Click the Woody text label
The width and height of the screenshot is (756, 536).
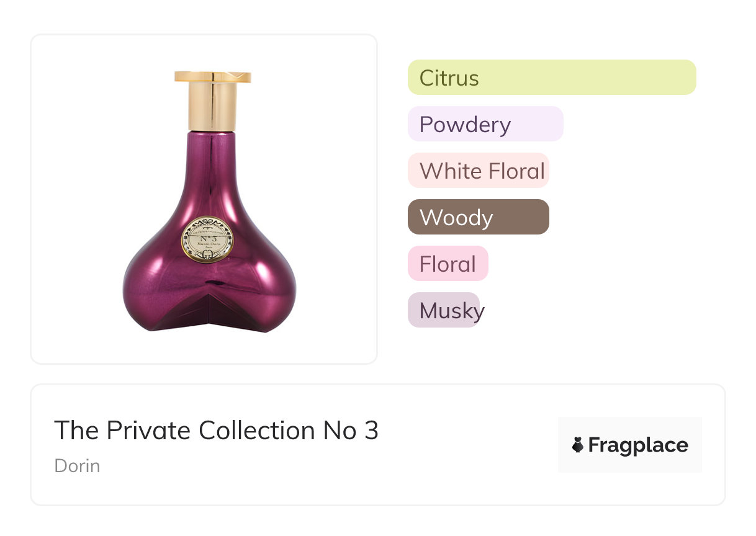coord(456,218)
